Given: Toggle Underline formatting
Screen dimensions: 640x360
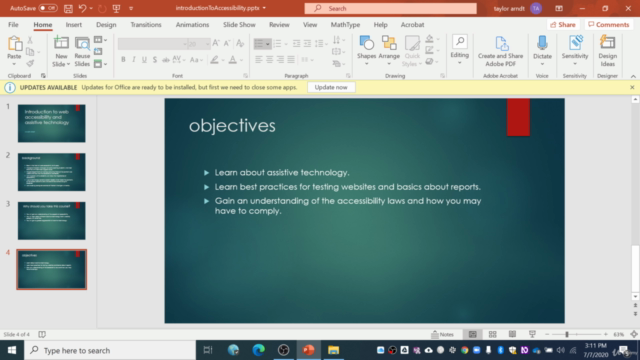Looking at the screenshot, I should point(144,60).
